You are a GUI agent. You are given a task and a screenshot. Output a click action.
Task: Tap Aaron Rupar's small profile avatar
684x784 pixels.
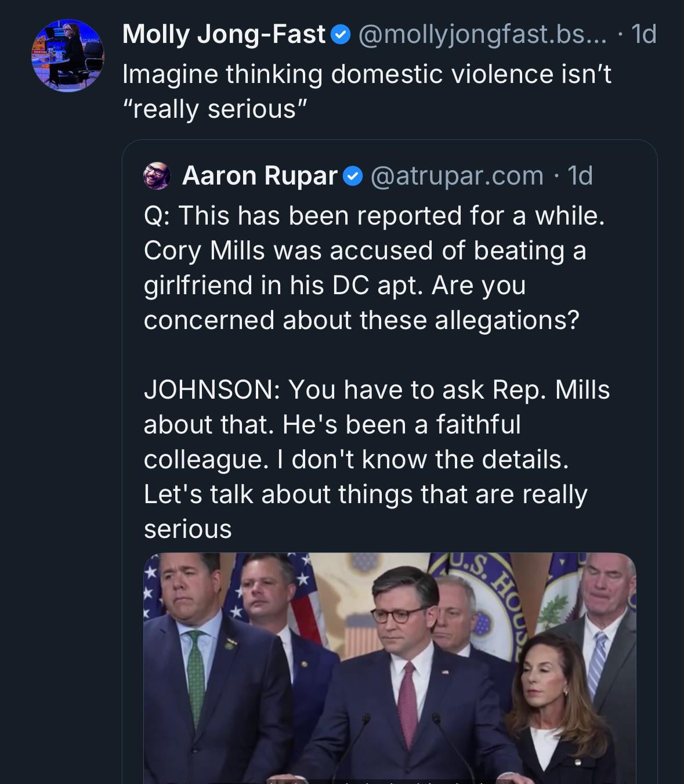click(x=157, y=175)
